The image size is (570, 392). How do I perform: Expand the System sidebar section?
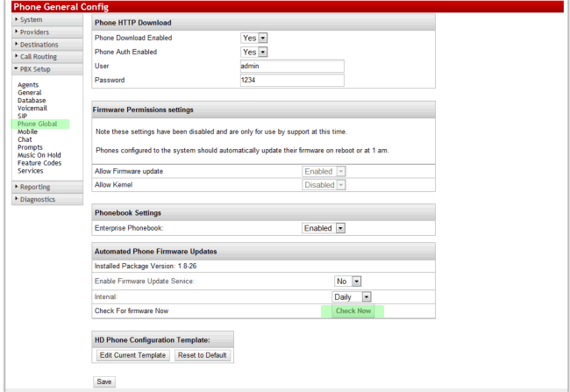point(47,19)
